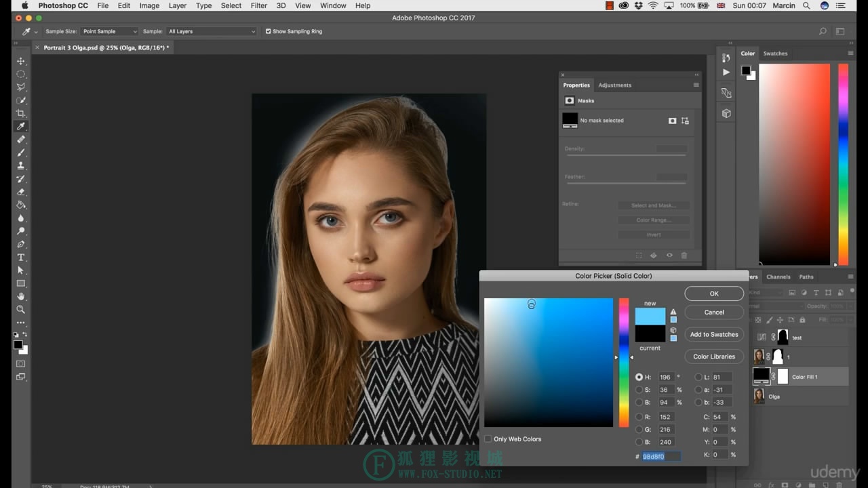Screen dimensions: 868x488
Task: Open the Color panel options menu
Action: (x=850, y=54)
